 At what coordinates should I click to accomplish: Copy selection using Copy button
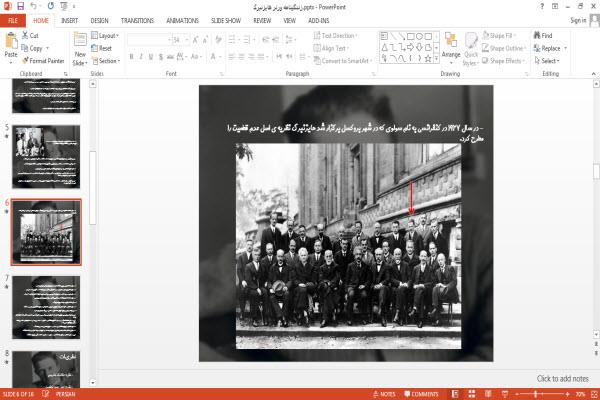click(x=32, y=48)
